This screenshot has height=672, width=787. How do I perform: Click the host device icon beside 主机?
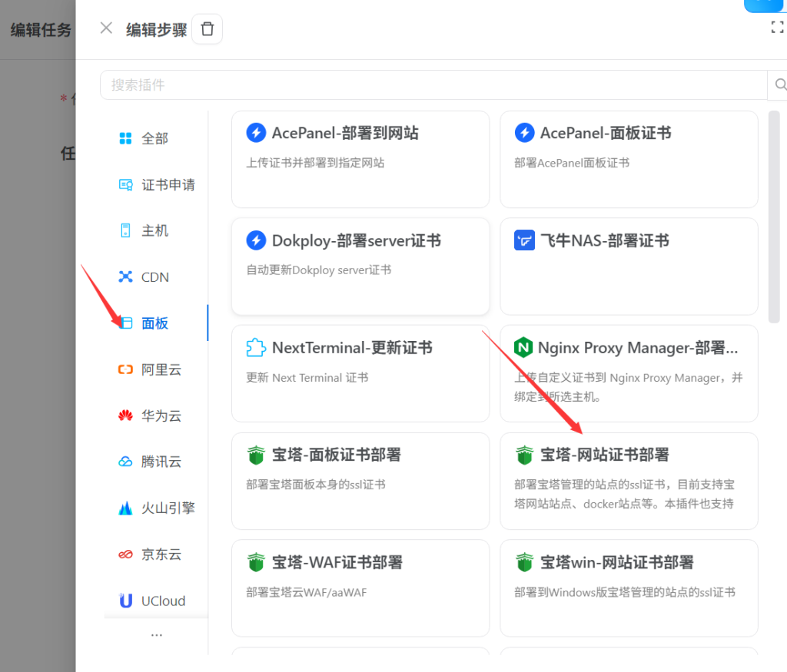(x=125, y=230)
